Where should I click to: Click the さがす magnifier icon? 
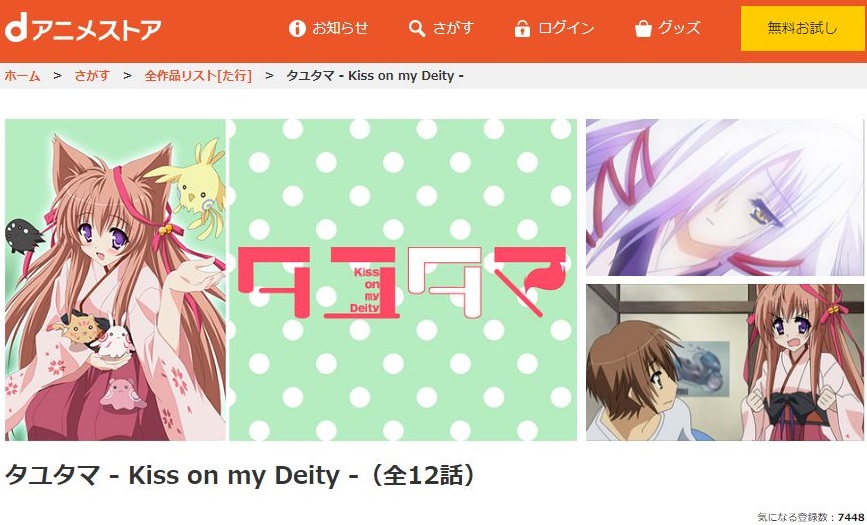(x=417, y=28)
